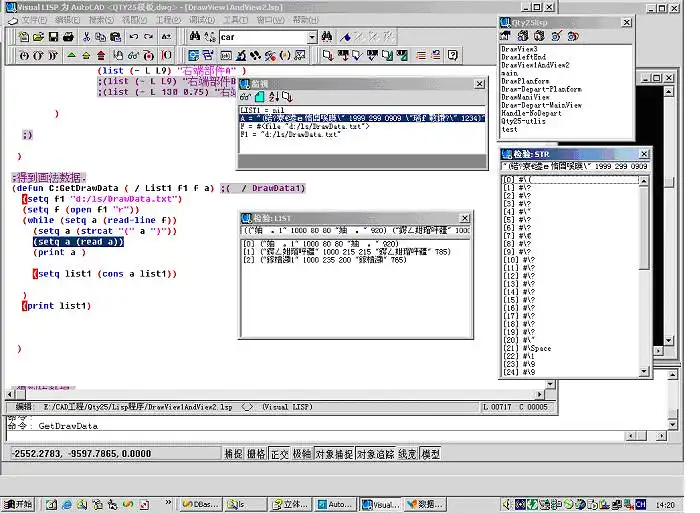Viewport: 700px width, 513px height.
Task: Click the Trace footprints toolbar icon
Action: 255,55
